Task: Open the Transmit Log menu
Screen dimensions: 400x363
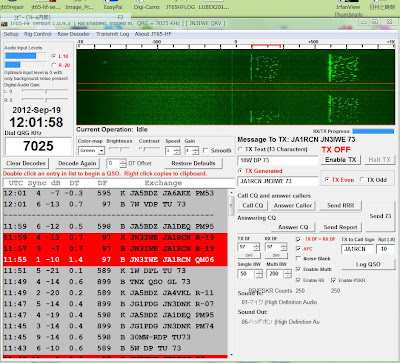Action: pos(112,34)
